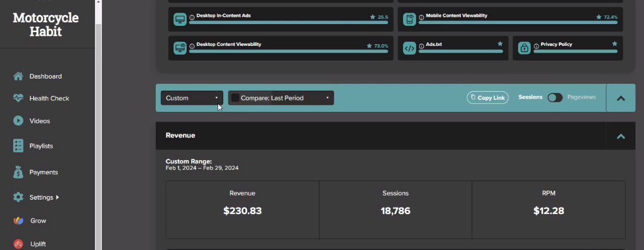Click the Mobile Content Viewability progress bar
Viewport: 644px width, 250px height.
tap(517, 22)
